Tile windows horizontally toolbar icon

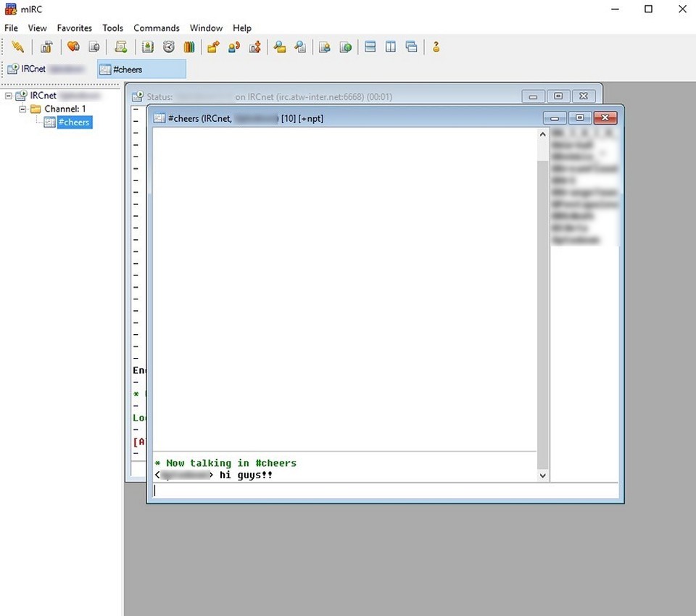[x=370, y=46]
